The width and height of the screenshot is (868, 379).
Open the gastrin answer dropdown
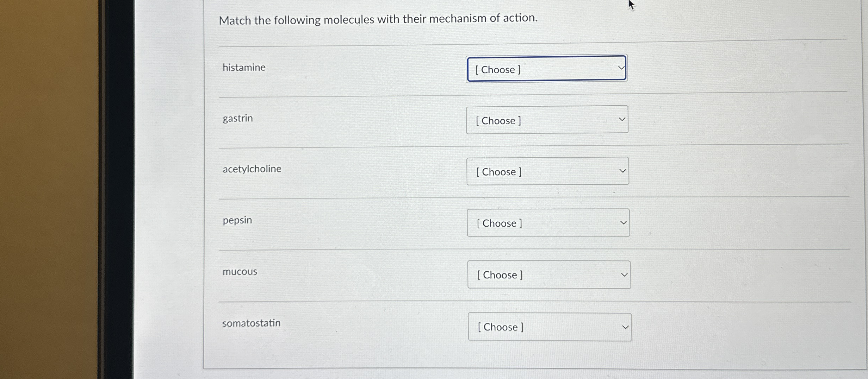pos(547,120)
